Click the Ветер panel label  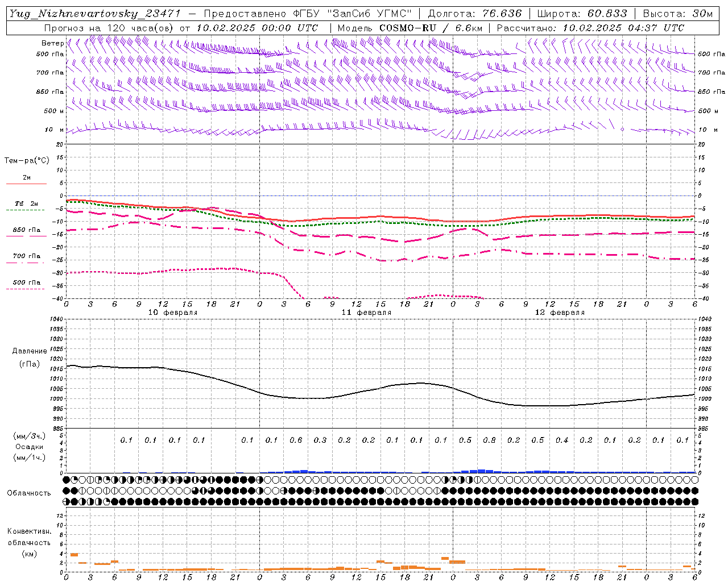coord(52,43)
